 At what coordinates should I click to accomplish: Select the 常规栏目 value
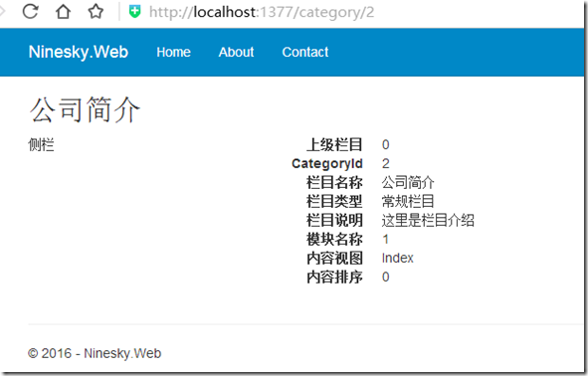pos(408,201)
